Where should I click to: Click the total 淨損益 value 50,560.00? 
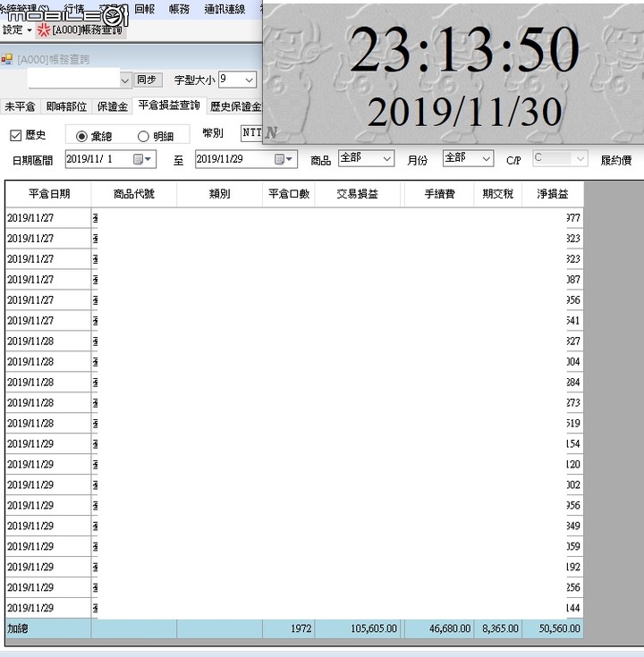click(559, 628)
